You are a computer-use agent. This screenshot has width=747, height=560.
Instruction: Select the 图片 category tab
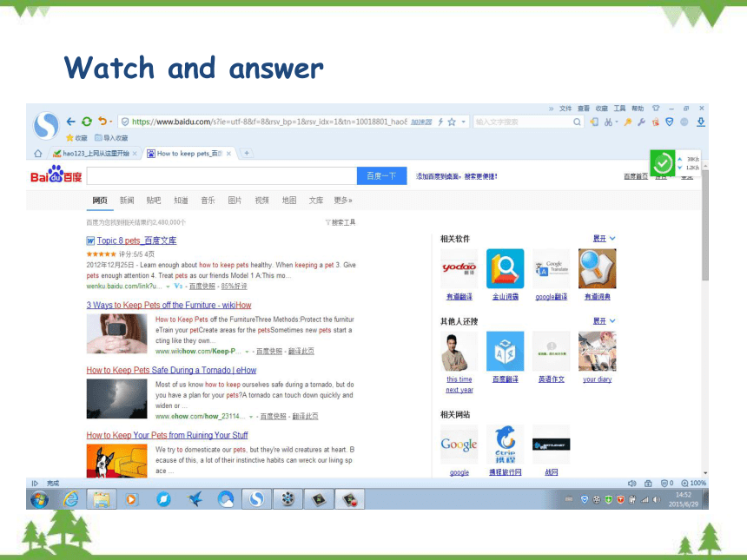point(235,201)
